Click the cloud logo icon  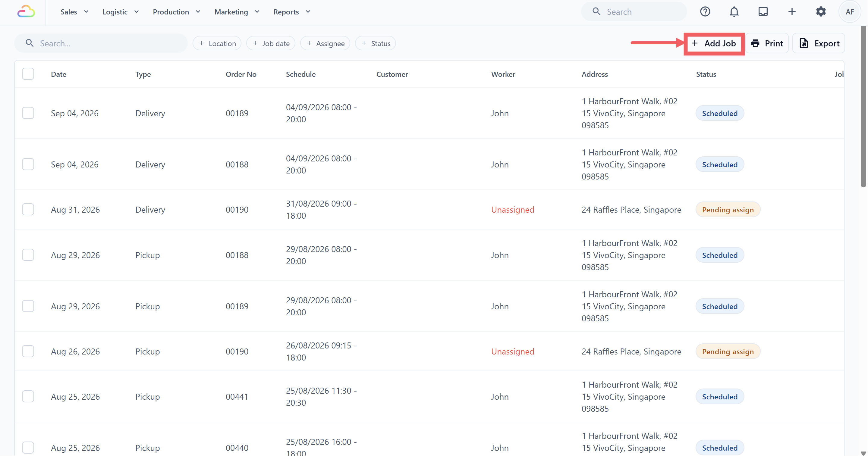pos(26,11)
